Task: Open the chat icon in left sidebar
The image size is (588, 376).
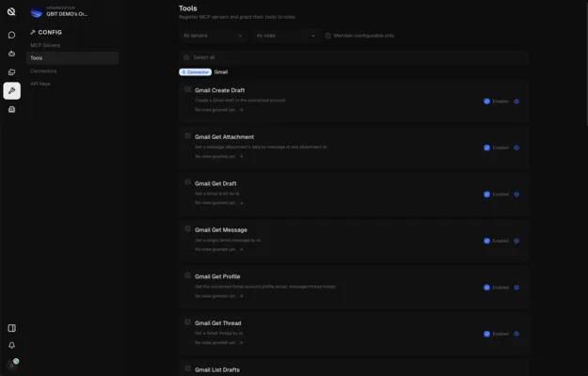Action: 11,35
